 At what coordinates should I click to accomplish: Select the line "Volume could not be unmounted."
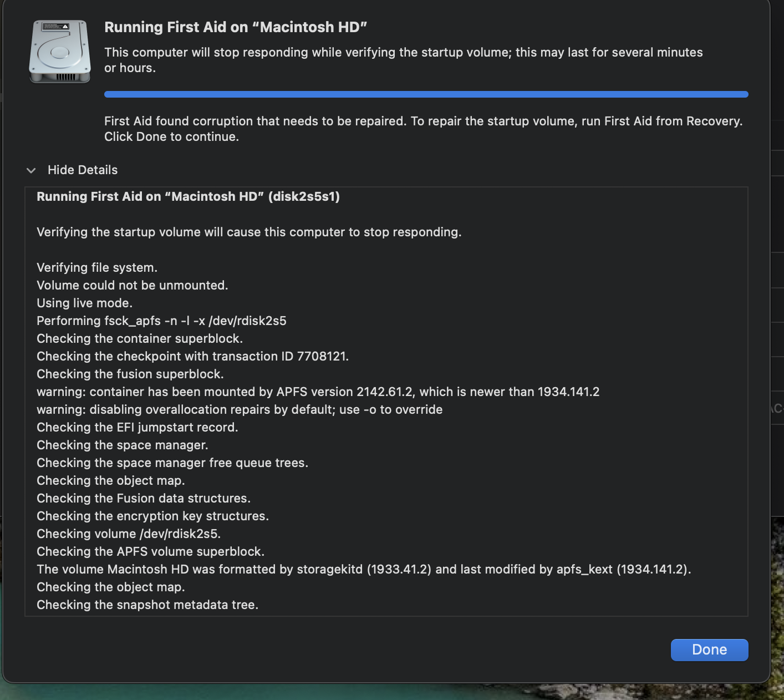click(132, 285)
